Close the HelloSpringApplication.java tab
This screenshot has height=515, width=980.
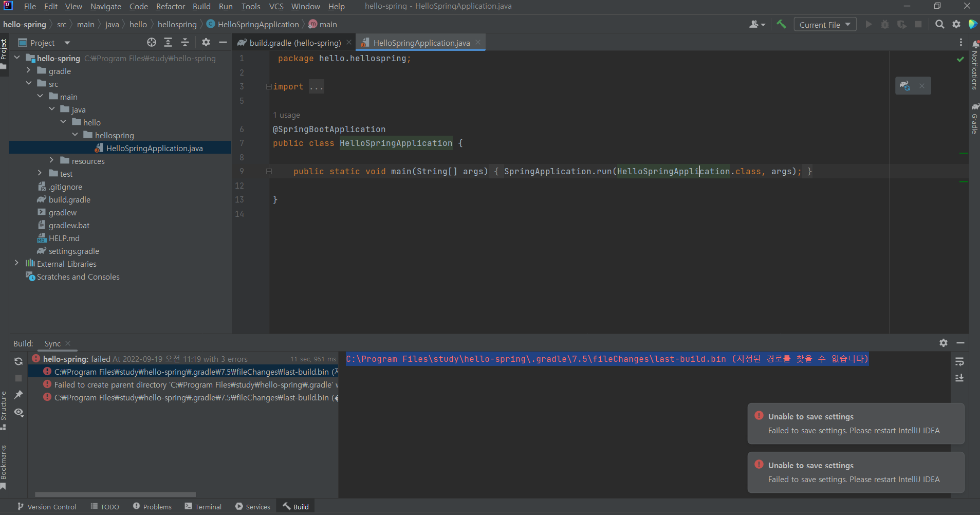pos(478,42)
